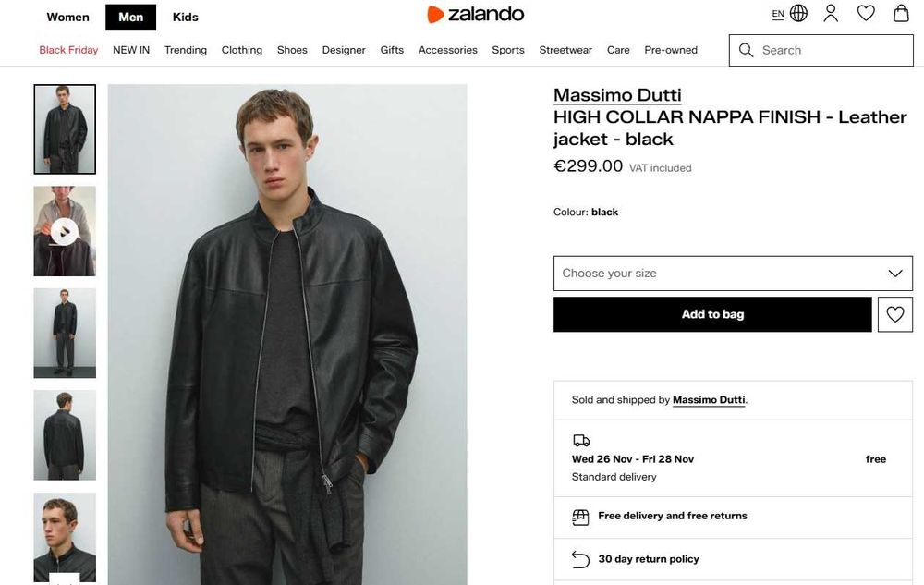Type in the Search field

pyautogui.click(x=832, y=50)
